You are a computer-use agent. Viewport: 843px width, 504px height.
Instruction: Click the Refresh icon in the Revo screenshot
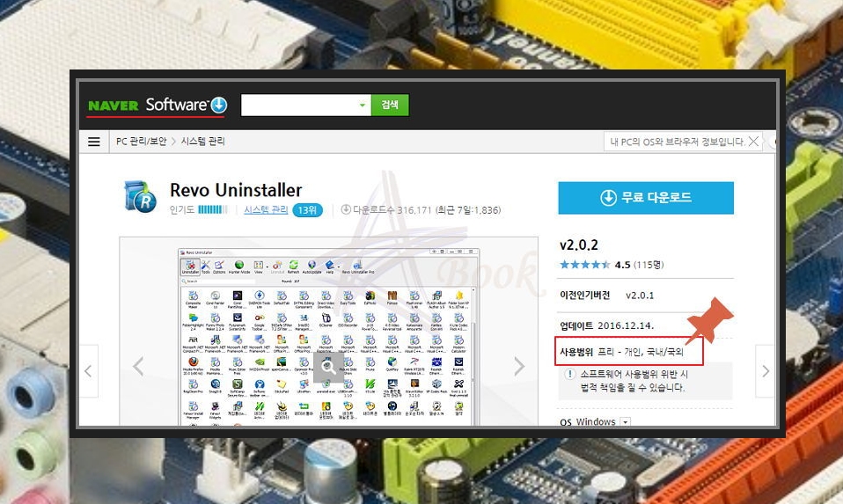(294, 266)
